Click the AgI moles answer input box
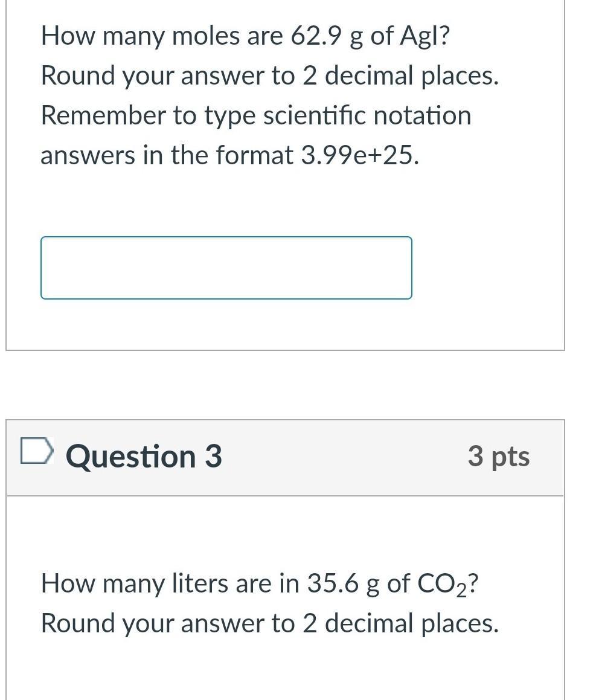The height and width of the screenshot is (700, 596). pyautogui.click(x=226, y=268)
